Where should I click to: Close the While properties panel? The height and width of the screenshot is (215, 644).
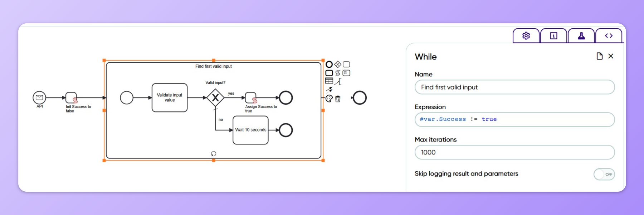611,56
